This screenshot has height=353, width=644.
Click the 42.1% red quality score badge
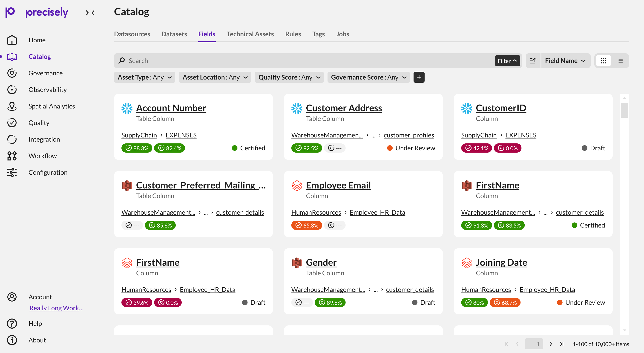(x=477, y=148)
